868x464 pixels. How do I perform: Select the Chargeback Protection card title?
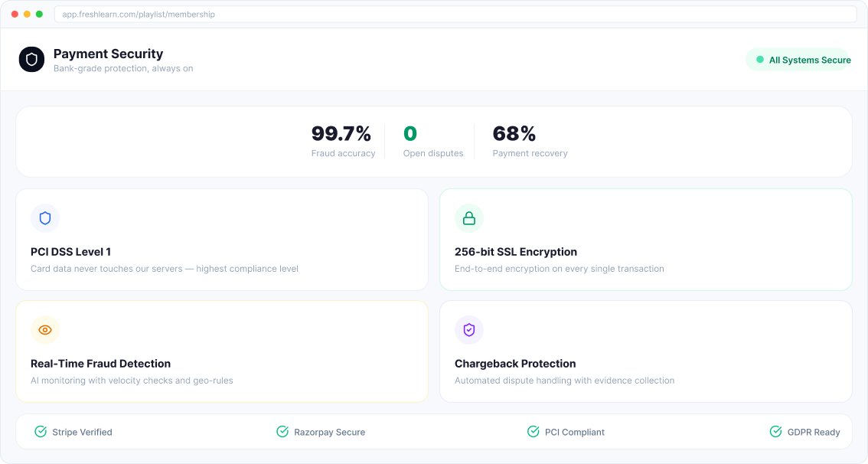[x=514, y=364]
